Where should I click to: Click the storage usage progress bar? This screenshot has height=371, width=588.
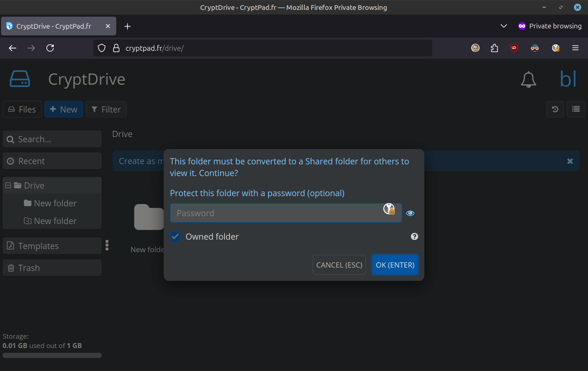pyautogui.click(x=52, y=355)
